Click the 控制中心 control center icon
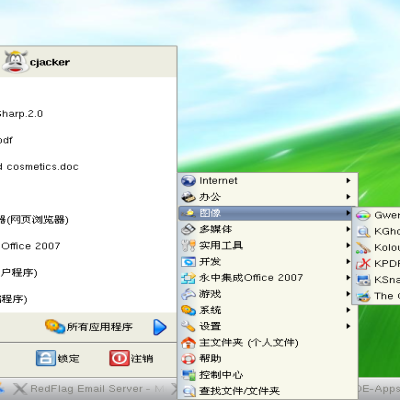Screen dimensions: 400x400 point(188,375)
